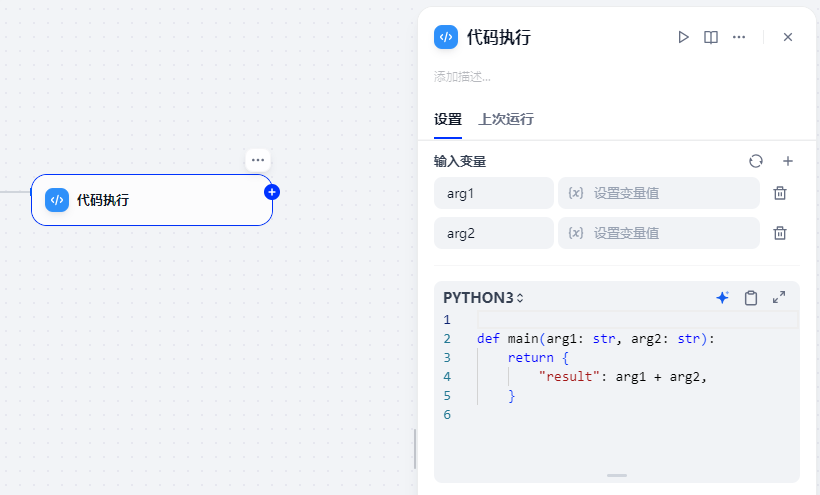
Task: Run this code execution step
Action: [x=683, y=37]
